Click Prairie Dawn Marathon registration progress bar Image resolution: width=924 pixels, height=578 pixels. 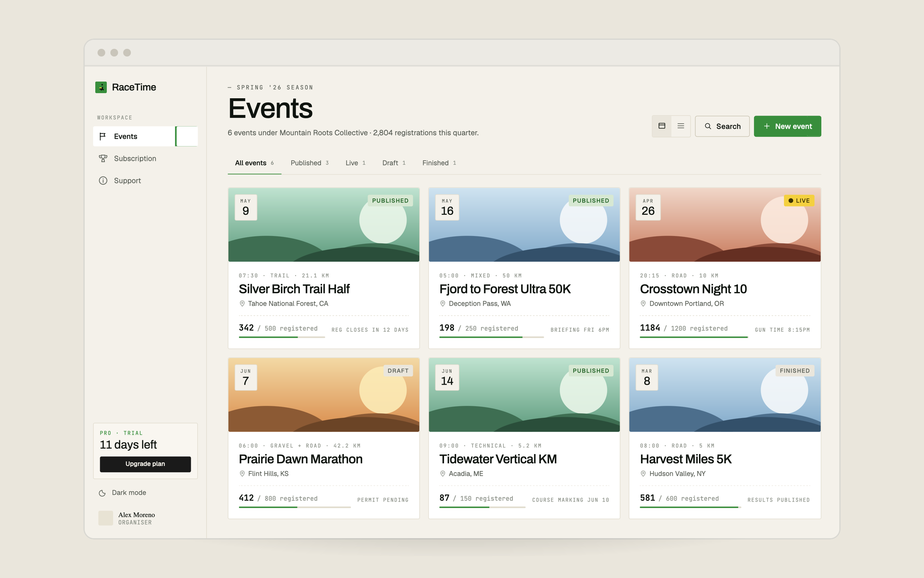pos(295,507)
